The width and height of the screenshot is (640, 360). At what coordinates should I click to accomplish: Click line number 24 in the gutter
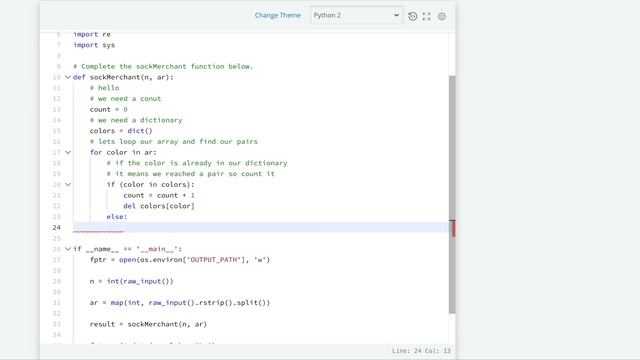coord(56,227)
